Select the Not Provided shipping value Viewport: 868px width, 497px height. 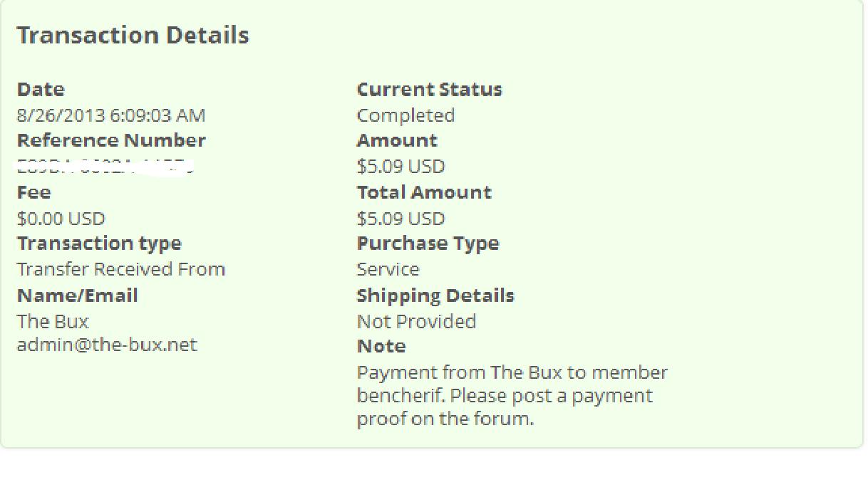point(416,321)
